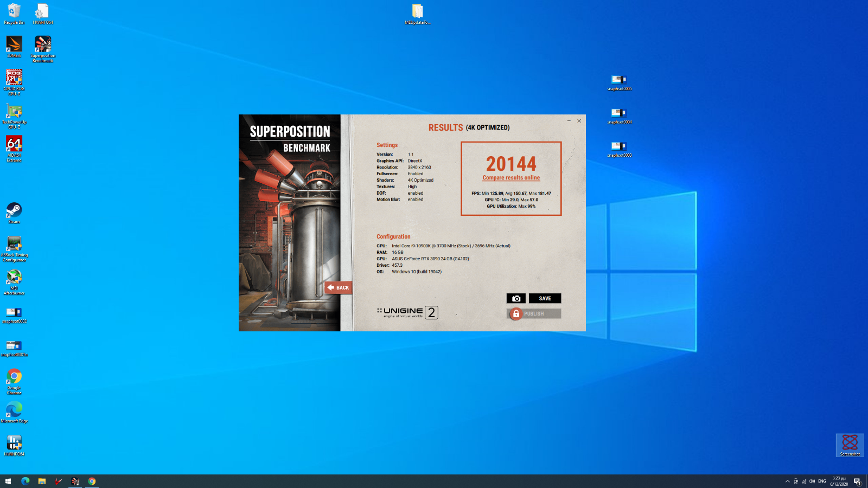Viewport: 868px width, 488px height.
Task: Minimize the Superposition Benchmark window
Action: point(569,121)
